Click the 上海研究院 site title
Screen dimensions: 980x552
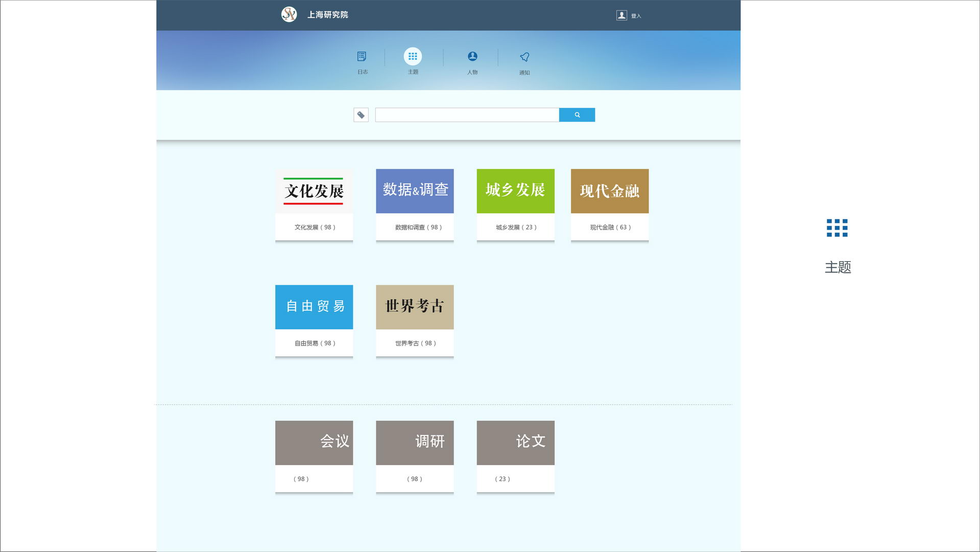coord(327,15)
